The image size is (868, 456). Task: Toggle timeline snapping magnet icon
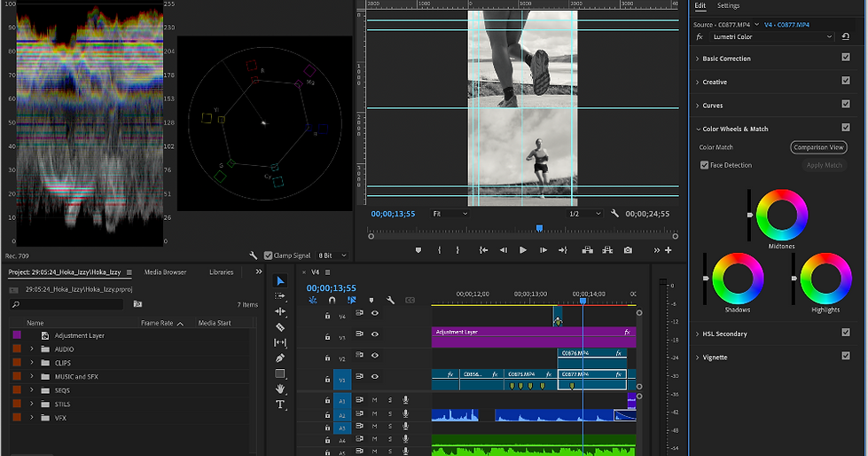pyautogui.click(x=332, y=301)
